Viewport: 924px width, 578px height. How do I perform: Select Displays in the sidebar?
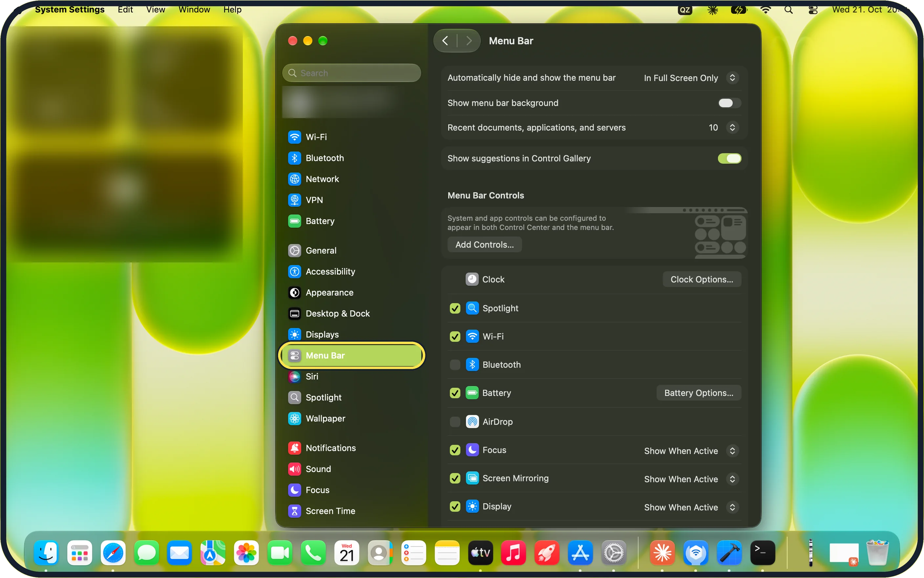point(351,335)
